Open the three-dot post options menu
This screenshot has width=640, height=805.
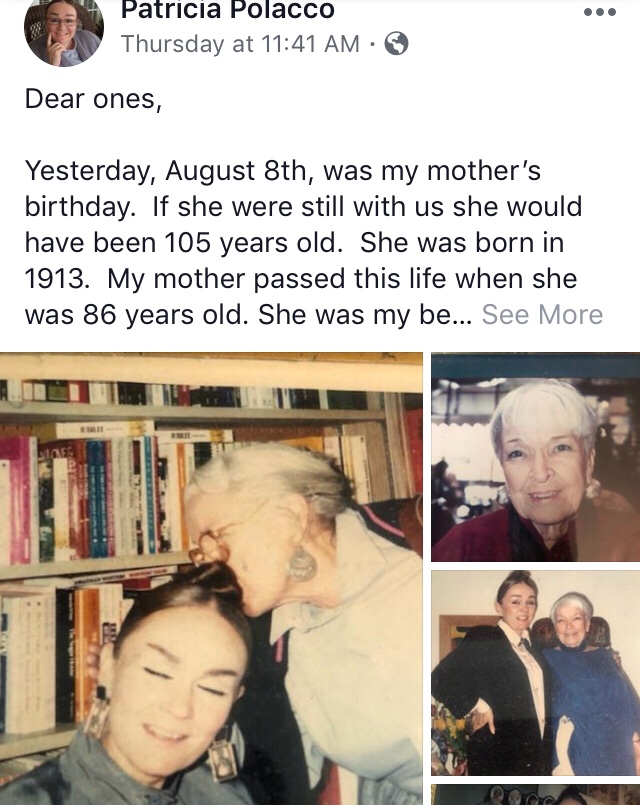pos(600,12)
